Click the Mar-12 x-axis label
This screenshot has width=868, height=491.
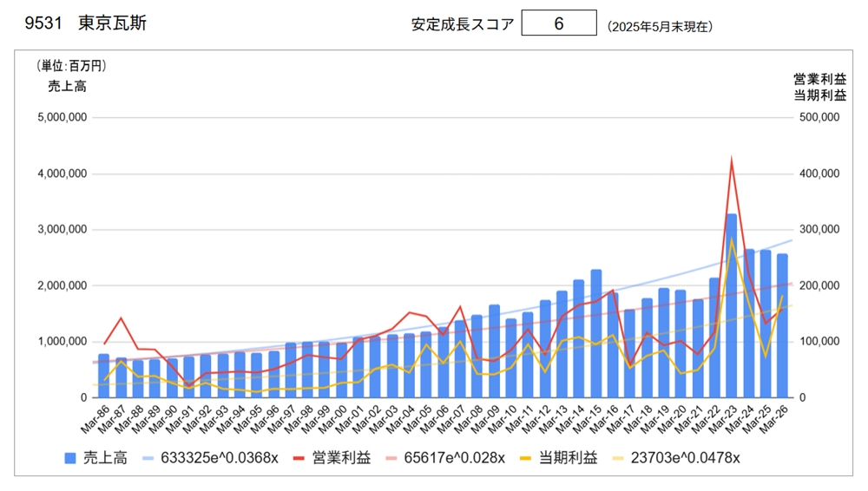coord(536,419)
